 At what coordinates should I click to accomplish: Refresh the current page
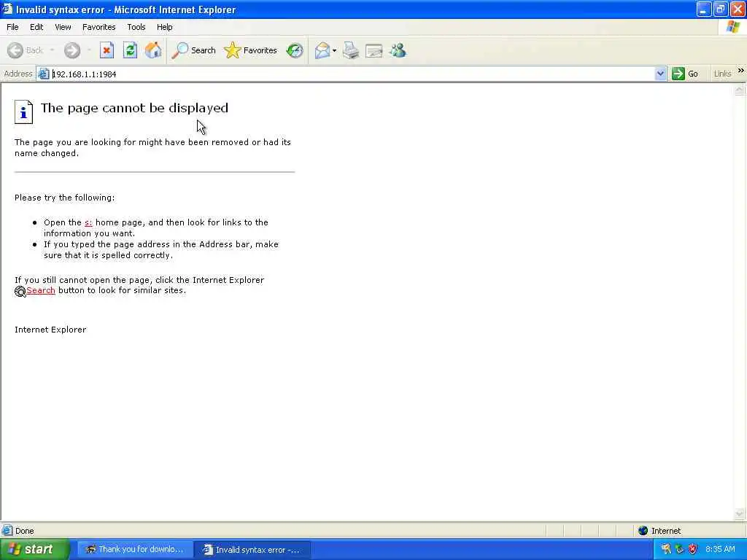coord(130,50)
